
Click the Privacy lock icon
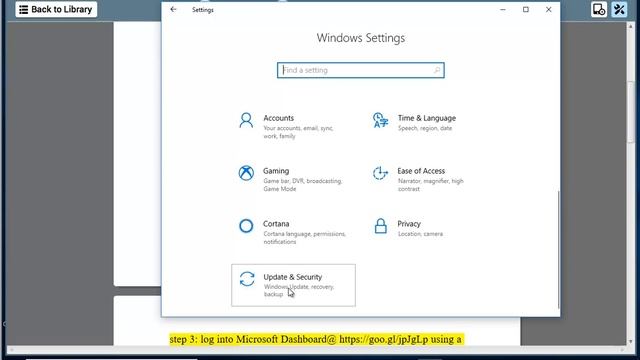coord(380,226)
